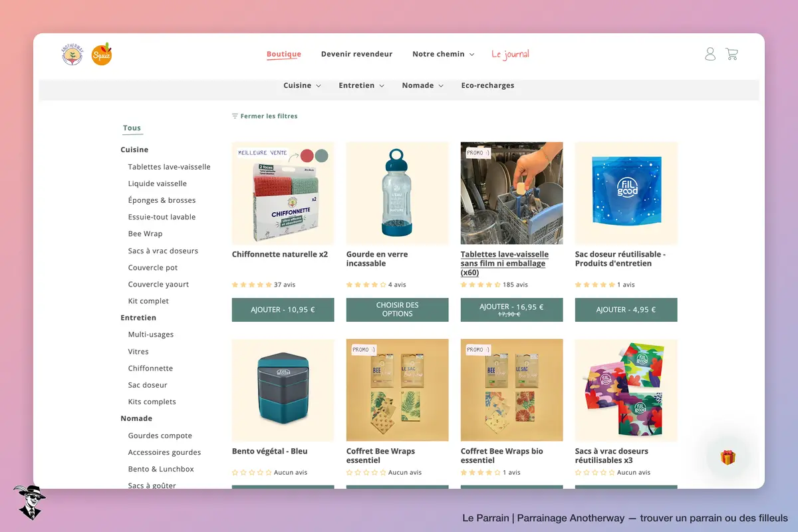Filter by Vitres

(x=138, y=351)
